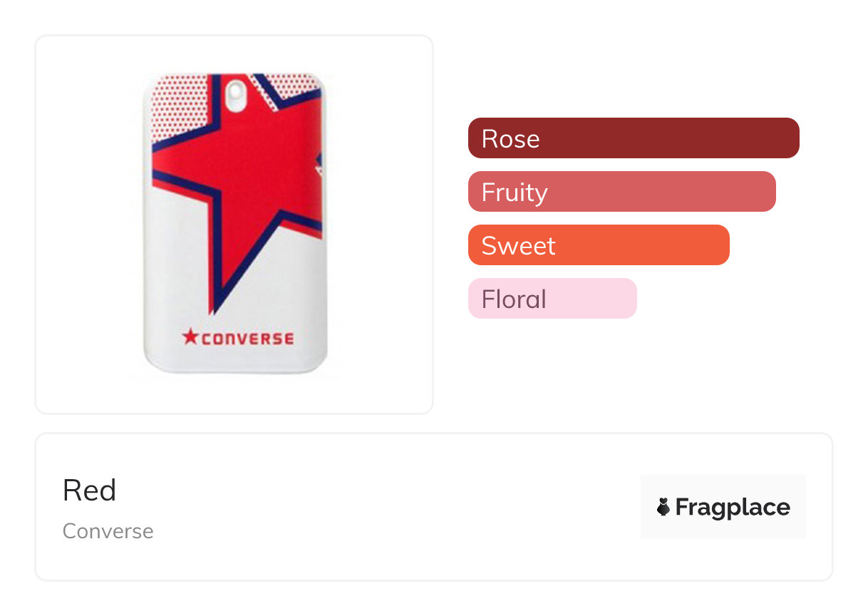
Task: Open the perfume title "Red"
Action: (x=89, y=491)
